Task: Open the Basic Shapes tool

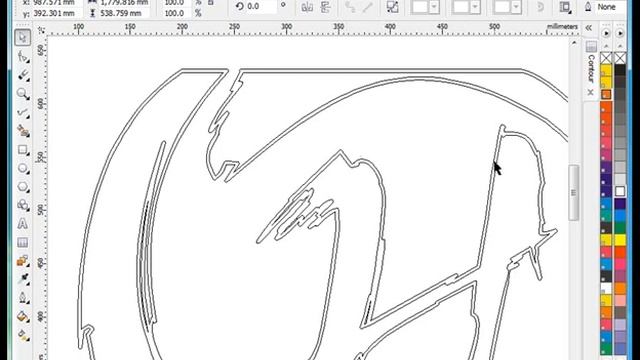Action: pyautogui.click(x=22, y=205)
